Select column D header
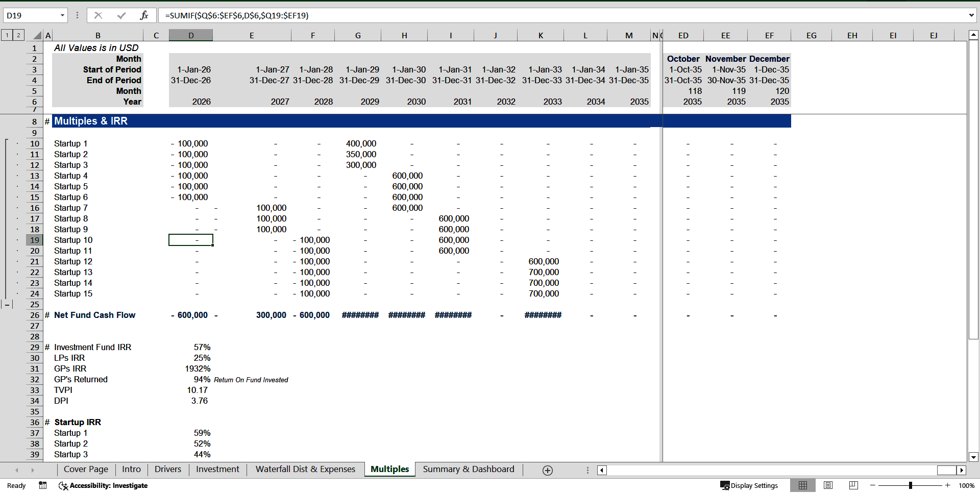This screenshot has width=980, height=493. [x=191, y=35]
